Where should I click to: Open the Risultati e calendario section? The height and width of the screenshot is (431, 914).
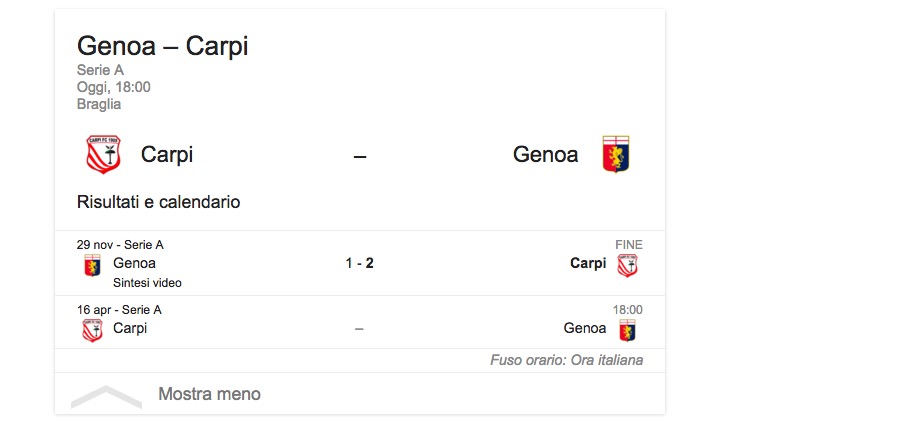pos(158,202)
